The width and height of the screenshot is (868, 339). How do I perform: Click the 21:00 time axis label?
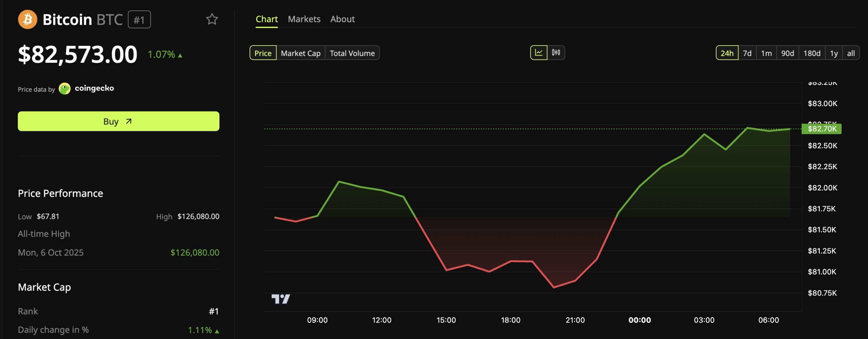[x=575, y=320]
